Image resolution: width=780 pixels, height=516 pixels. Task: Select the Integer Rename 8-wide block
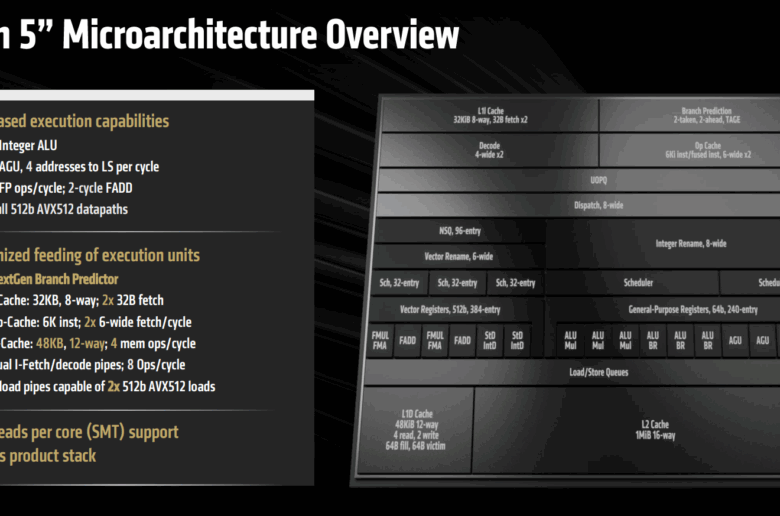690,242
